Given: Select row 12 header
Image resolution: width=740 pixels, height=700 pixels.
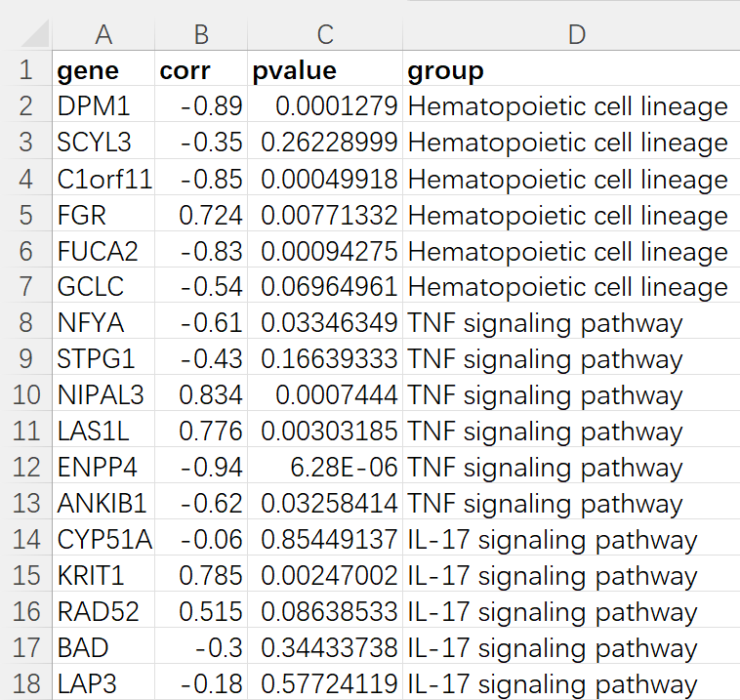Looking at the screenshot, I should [25, 468].
